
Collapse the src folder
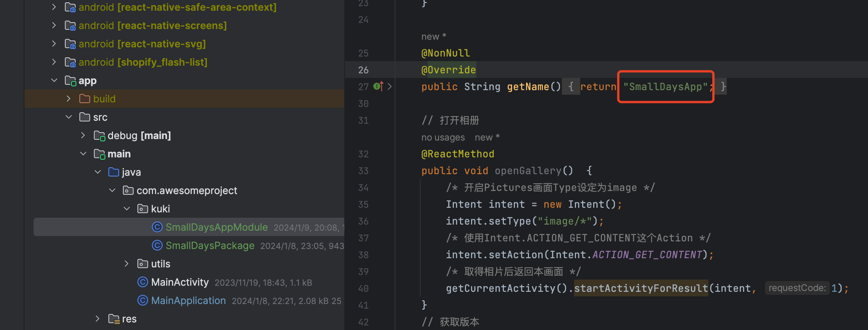click(x=69, y=117)
